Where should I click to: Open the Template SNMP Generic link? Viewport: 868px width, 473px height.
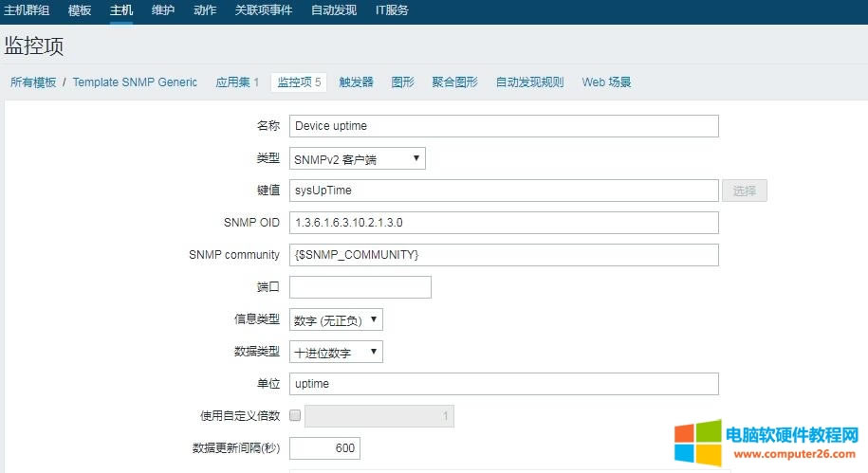[135, 82]
